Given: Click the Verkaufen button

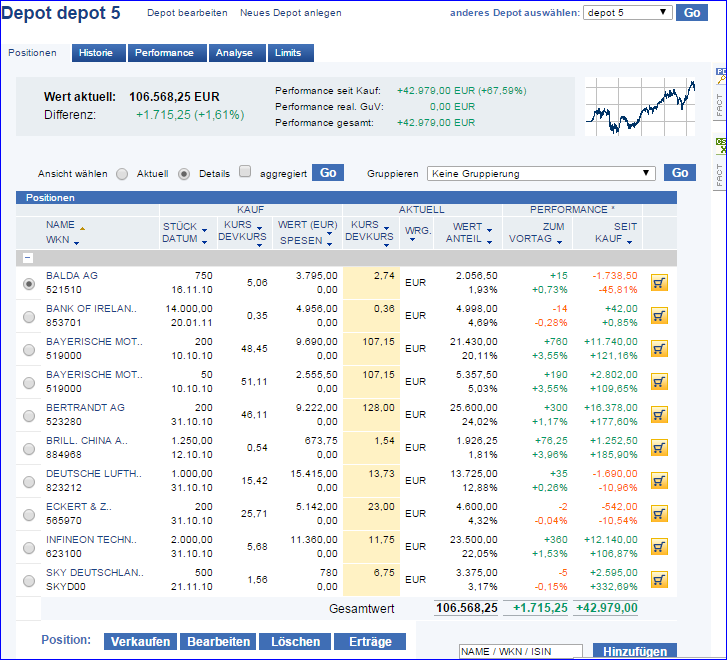Looking at the screenshot, I should tap(140, 641).
